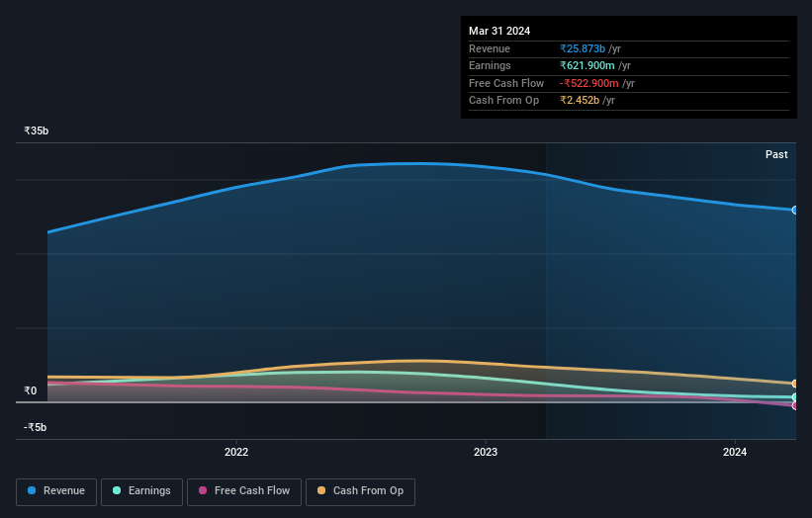Select the Cash From Op endpoint marker

(795, 384)
